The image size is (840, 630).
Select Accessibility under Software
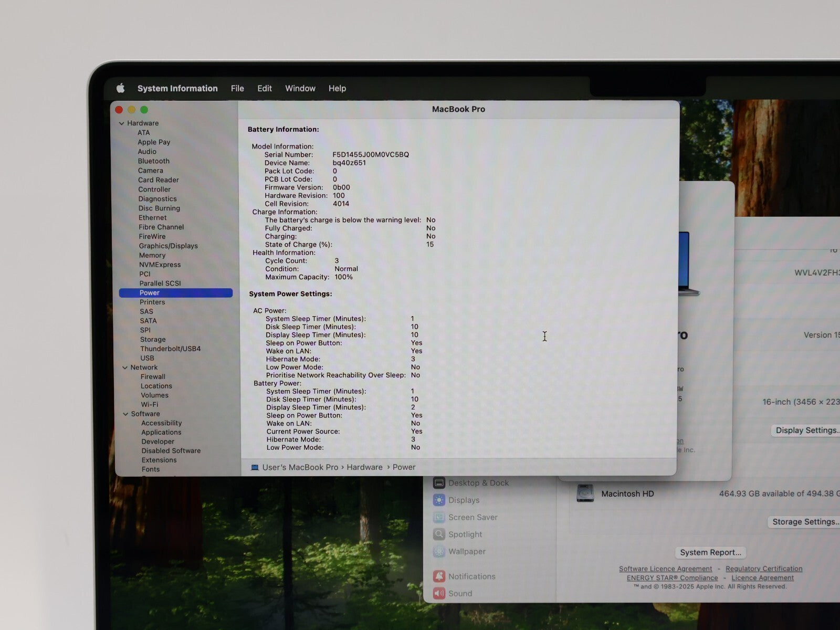(x=162, y=423)
